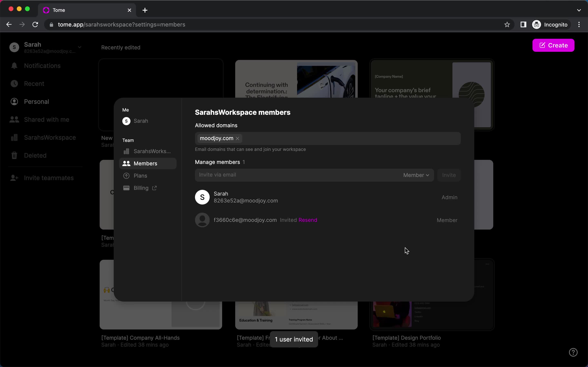The width and height of the screenshot is (588, 367).
Task: Select the Plans settings option
Action: (x=140, y=176)
